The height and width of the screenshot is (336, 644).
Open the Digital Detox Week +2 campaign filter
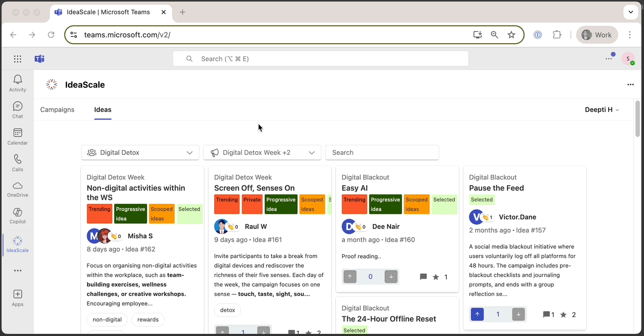[262, 153]
